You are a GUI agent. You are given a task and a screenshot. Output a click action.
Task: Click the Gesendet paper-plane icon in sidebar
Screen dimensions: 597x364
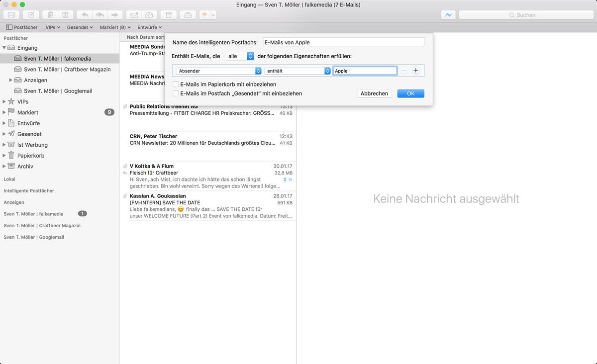[11, 134]
